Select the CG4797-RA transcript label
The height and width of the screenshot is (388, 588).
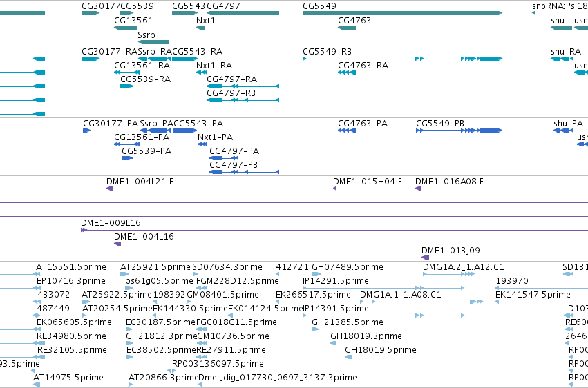point(231,79)
